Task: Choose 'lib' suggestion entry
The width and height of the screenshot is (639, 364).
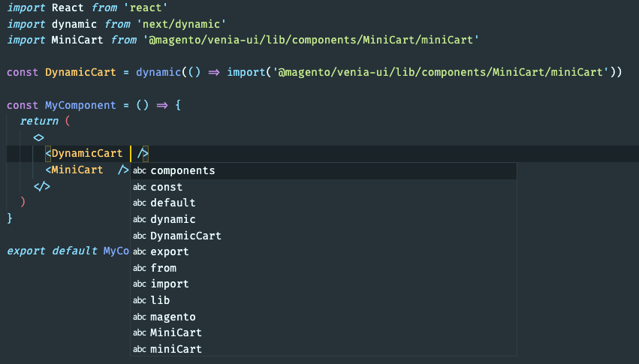Action: tap(323, 300)
